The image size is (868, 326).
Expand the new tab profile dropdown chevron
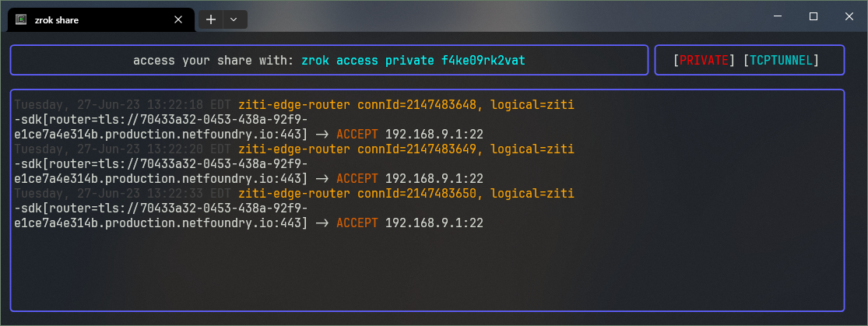234,19
